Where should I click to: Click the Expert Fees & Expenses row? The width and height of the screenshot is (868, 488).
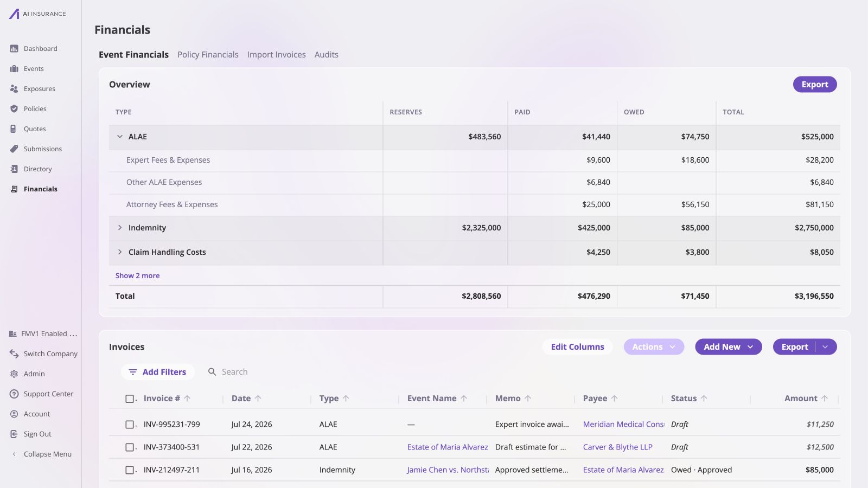point(475,160)
